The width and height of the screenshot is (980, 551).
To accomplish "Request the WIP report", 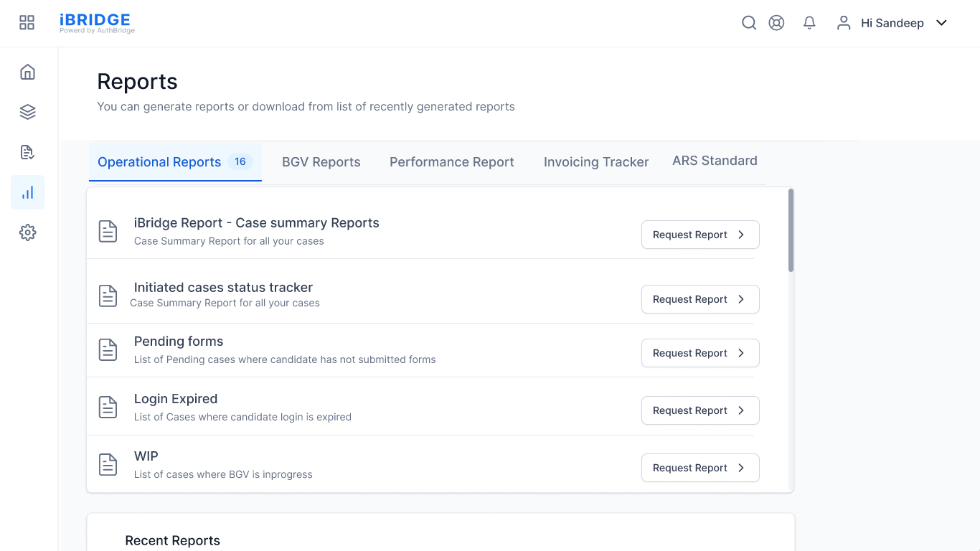I will click(699, 467).
